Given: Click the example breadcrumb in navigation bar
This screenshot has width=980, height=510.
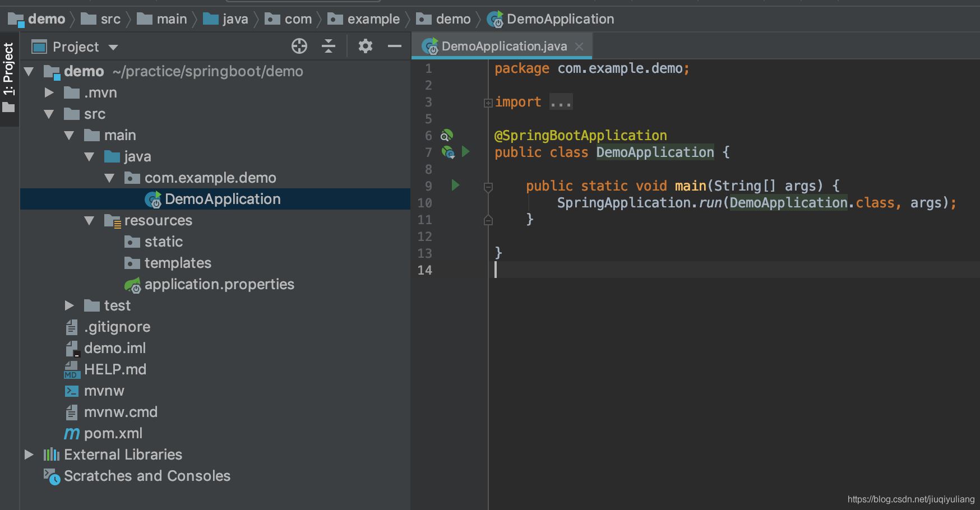Looking at the screenshot, I should click(x=373, y=19).
